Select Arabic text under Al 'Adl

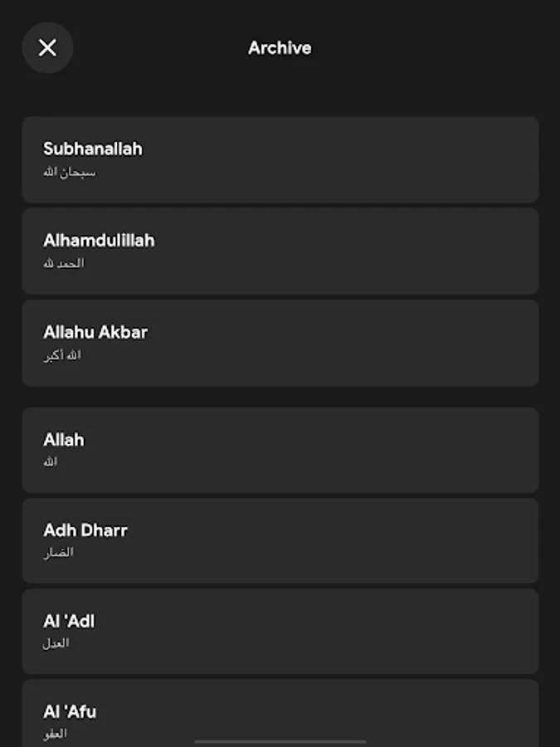56,643
